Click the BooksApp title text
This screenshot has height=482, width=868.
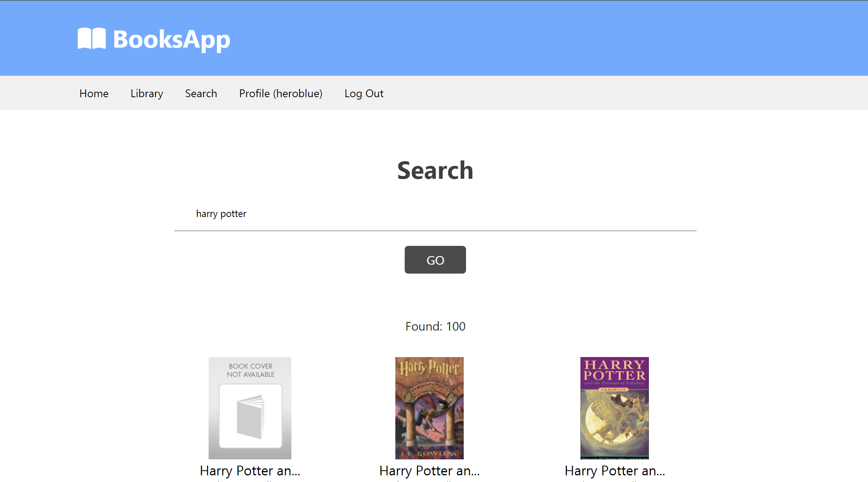tap(171, 39)
